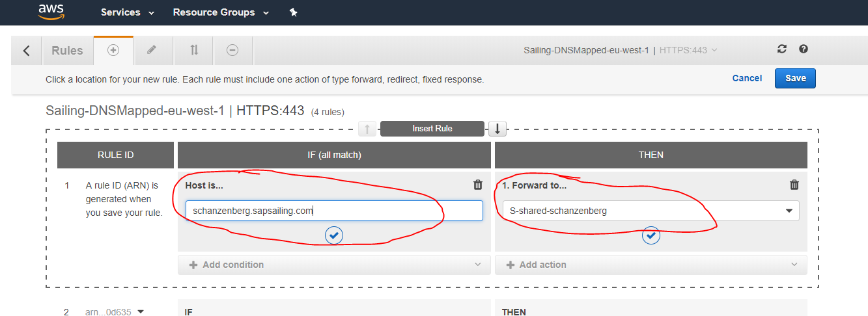Image resolution: width=868 pixels, height=316 pixels.
Task: Refresh the rules list
Action: coord(782,49)
